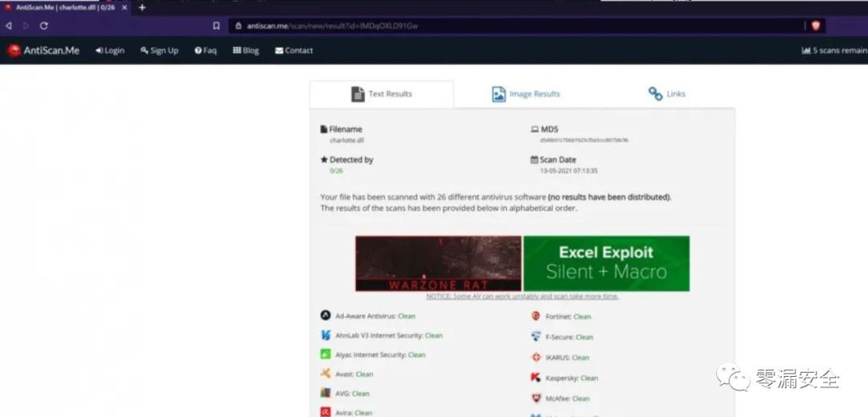Click the Avast: Clean result
868x417 pixels.
pos(354,374)
